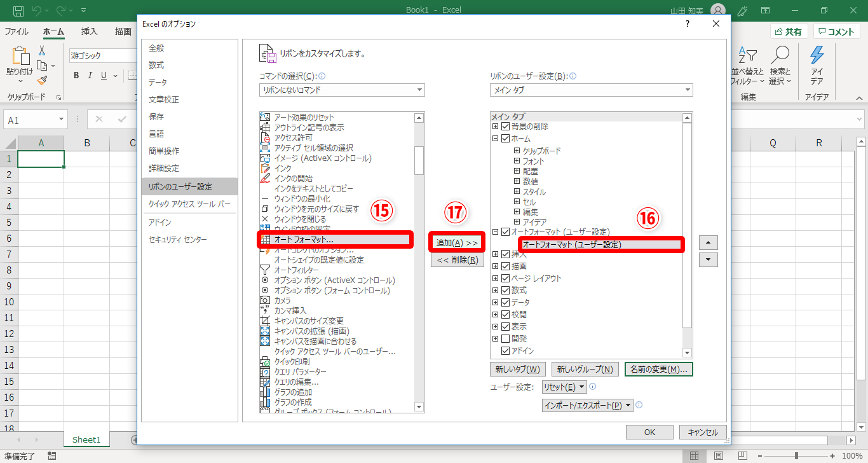868x463 pixels.
Task: Enable the 開発 checkbox
Action: (506, 338)
